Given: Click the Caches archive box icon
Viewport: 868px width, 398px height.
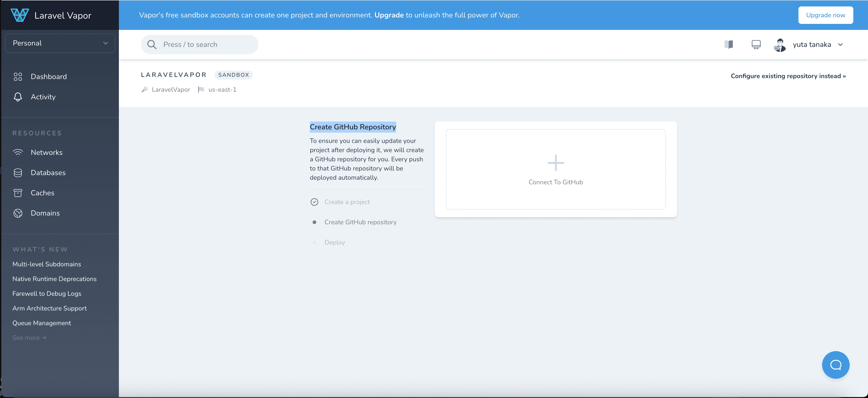Looking at the screenshot, I should pos(18,193).
